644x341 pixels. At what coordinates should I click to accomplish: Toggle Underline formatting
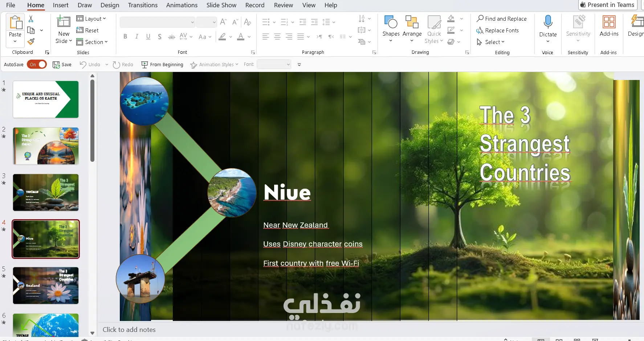click(148, 37)
